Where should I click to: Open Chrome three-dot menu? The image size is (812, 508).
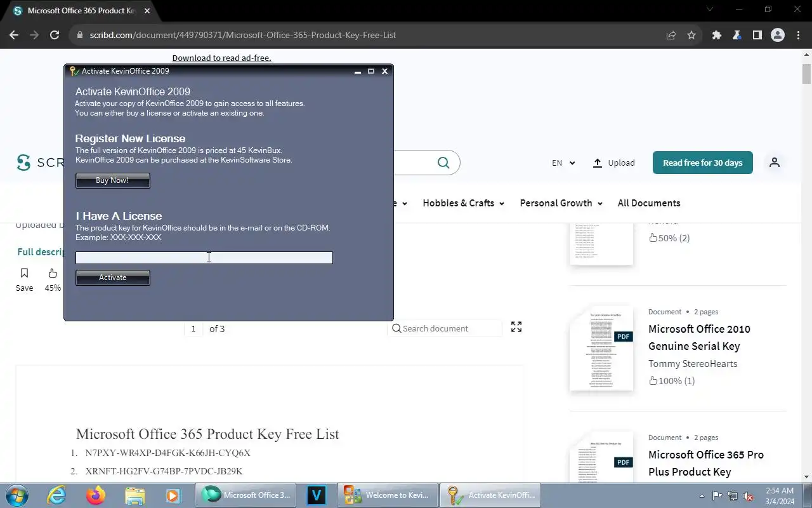(x=797, y=35)
